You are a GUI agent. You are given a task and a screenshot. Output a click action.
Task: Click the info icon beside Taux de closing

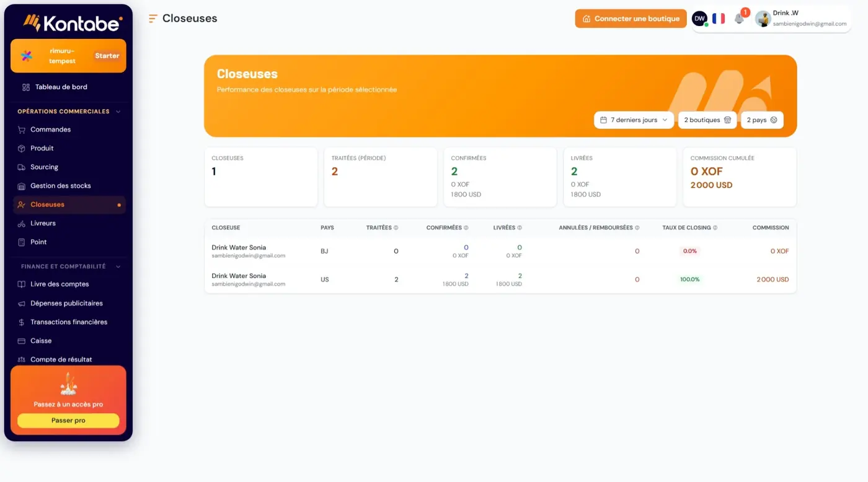pyautogui.click(x=715, y=228)
